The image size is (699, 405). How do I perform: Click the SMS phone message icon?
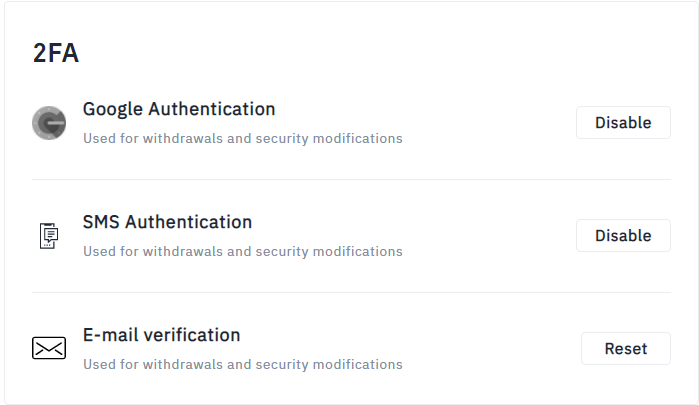[x=49, y=236]
